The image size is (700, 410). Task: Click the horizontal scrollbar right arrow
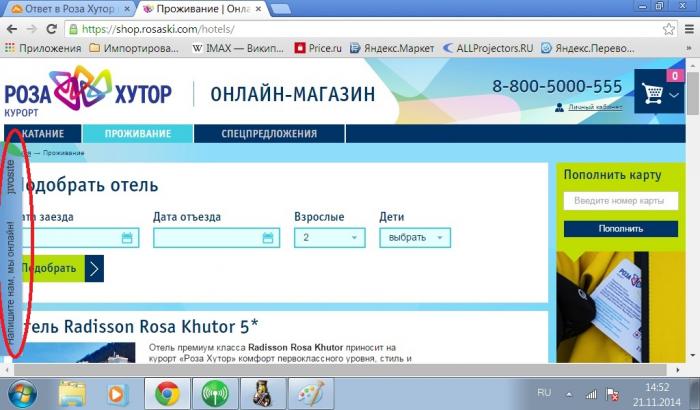(x=678, y=370)
